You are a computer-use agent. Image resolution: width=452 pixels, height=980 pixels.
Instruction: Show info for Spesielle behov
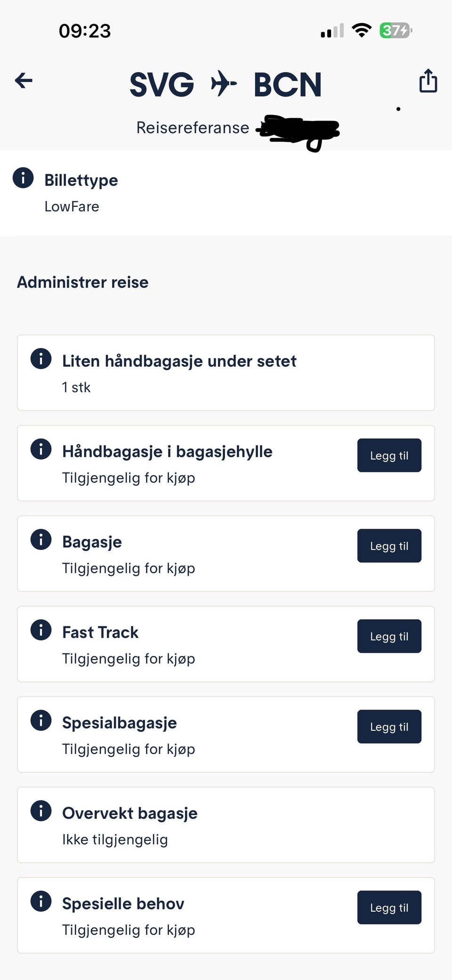41,901
